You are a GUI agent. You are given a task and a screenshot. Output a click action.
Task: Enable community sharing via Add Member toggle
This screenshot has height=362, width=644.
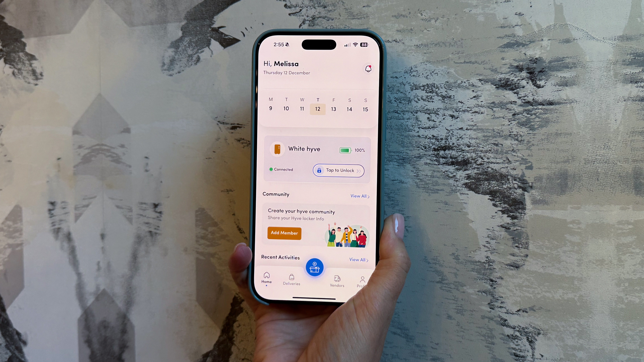click(284, 233)
